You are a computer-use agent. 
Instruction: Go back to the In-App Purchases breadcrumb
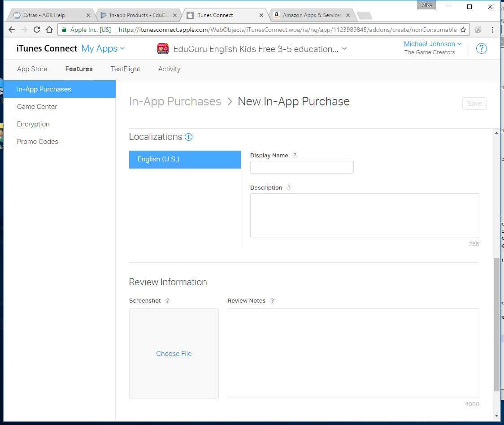[x=175, y=102]
